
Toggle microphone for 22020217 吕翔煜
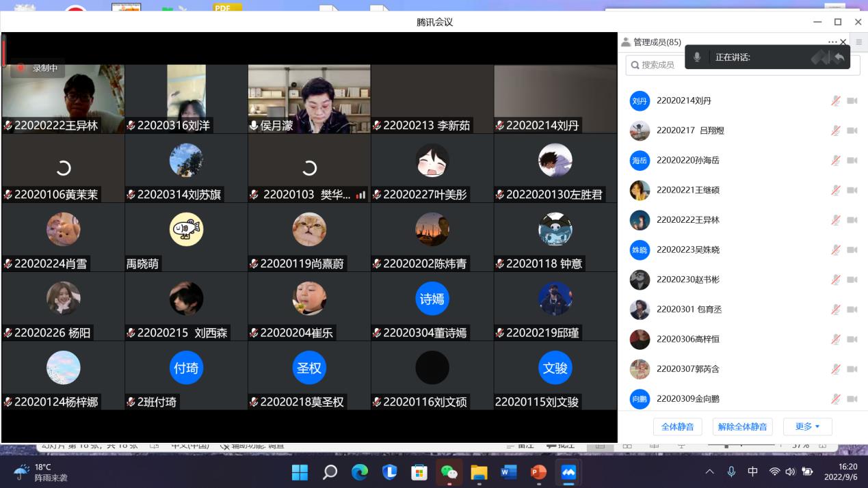(836, 131)
